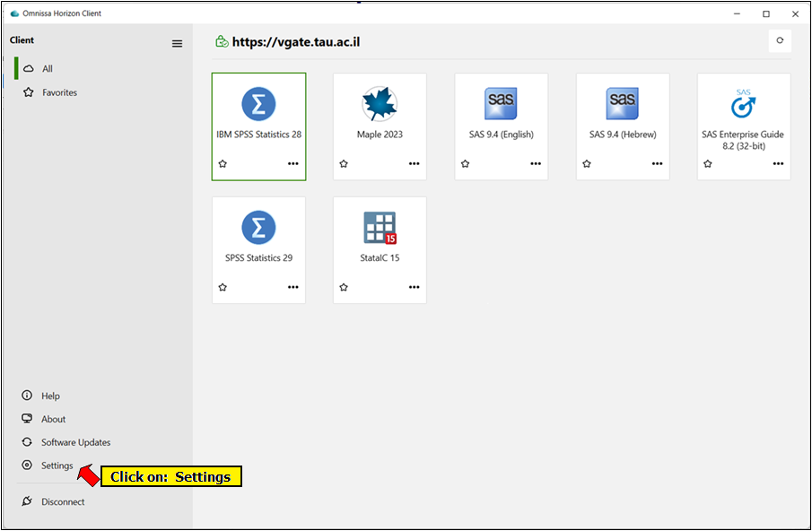Star Maple 2023 as favorite

pyautogui.click(x=344, y=163)
